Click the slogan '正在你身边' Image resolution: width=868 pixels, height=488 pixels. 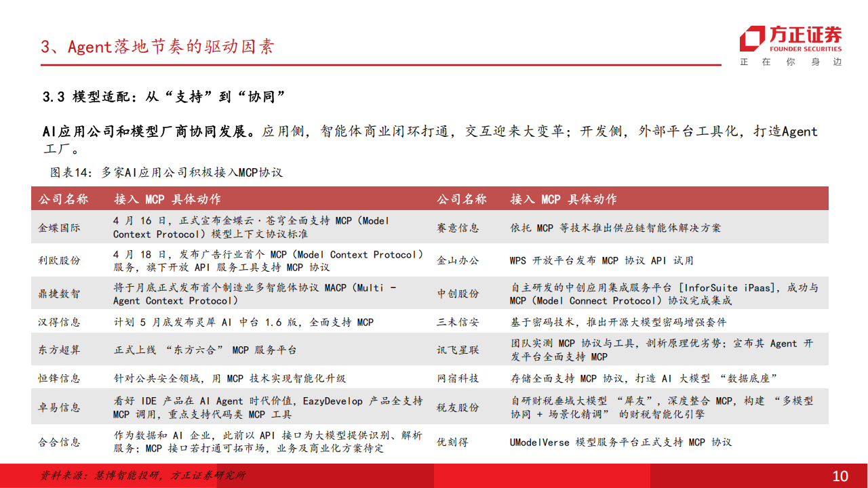coord(791,62)
